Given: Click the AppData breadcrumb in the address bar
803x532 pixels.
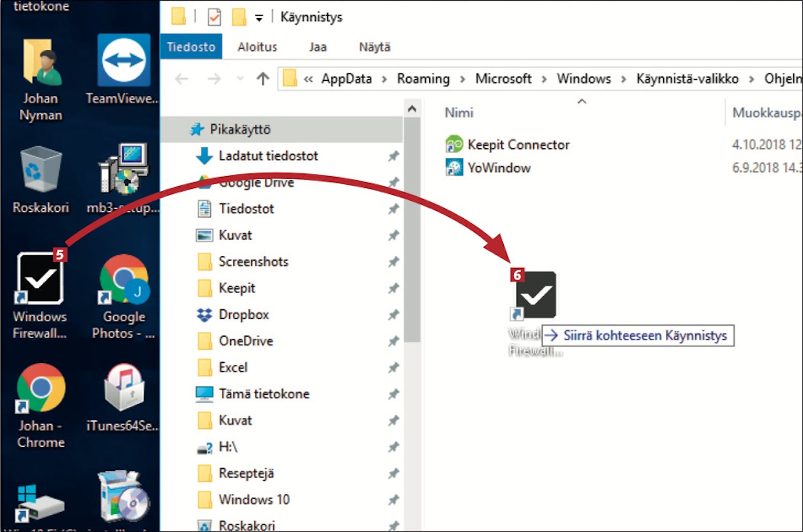Looking at the screenshot, I should pyautogui.click(x=346, y=79).
